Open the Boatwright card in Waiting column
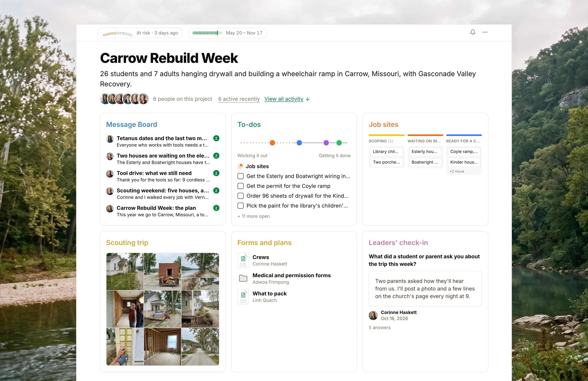 click(425, 162)
